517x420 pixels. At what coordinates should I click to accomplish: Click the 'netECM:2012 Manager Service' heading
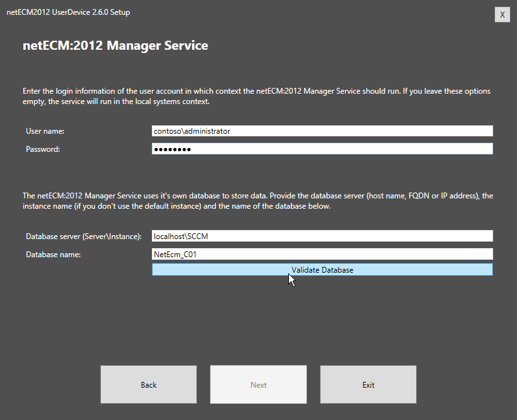click(115, 45)
